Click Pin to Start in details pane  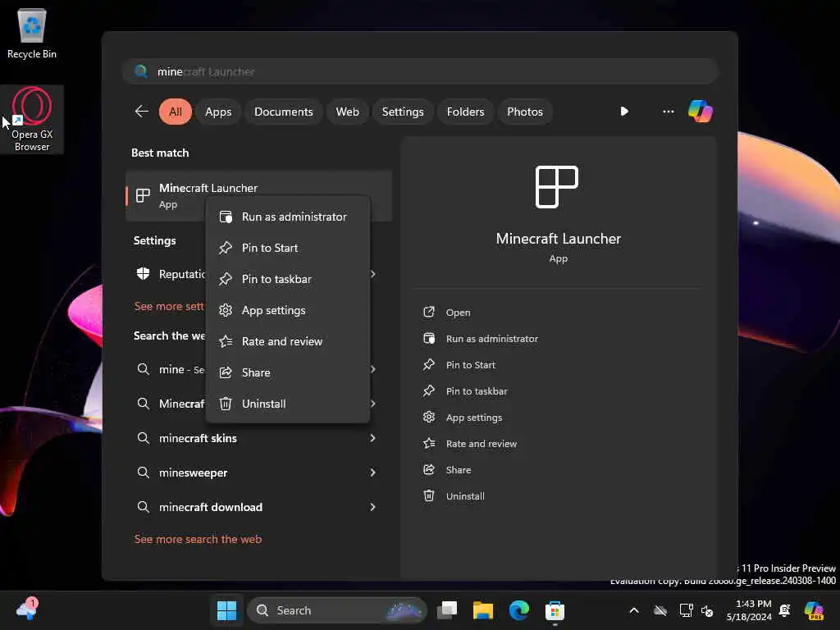[459, 365]
